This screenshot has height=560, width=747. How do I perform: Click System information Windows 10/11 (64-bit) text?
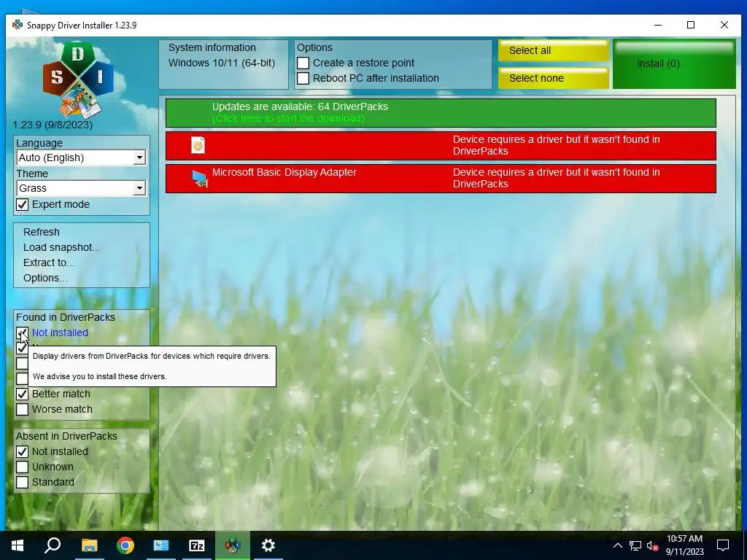[222, 63]
